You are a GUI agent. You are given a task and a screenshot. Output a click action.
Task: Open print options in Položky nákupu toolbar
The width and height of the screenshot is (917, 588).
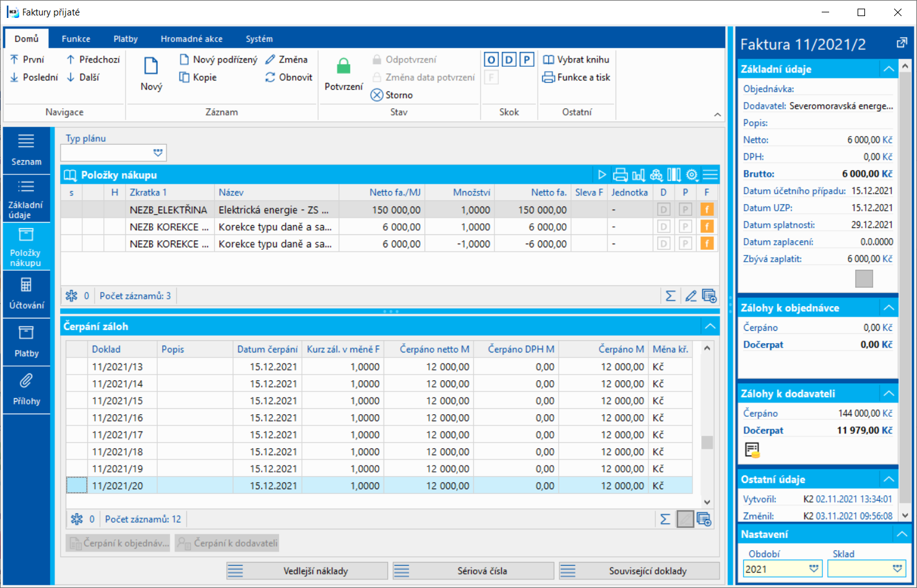point(620,175)
